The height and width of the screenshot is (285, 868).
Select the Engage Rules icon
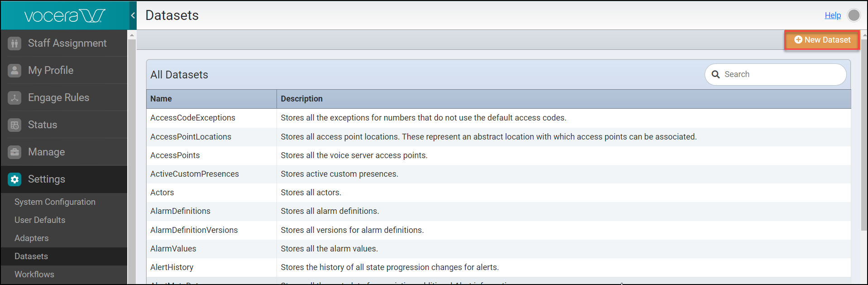pos(14,97)
